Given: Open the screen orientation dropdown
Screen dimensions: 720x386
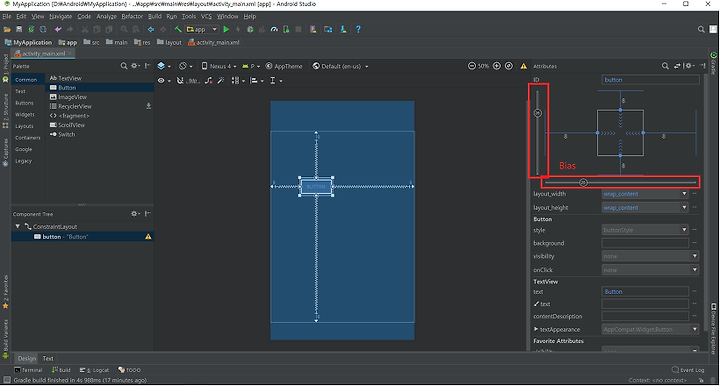Looking at the screenshot, I should pos(186,66).
